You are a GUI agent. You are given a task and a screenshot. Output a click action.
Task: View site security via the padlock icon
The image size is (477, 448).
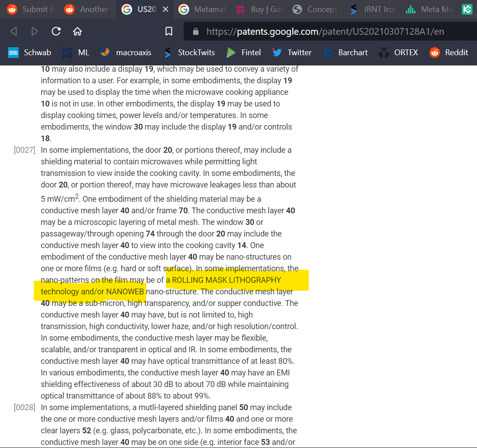click(196, 31)
